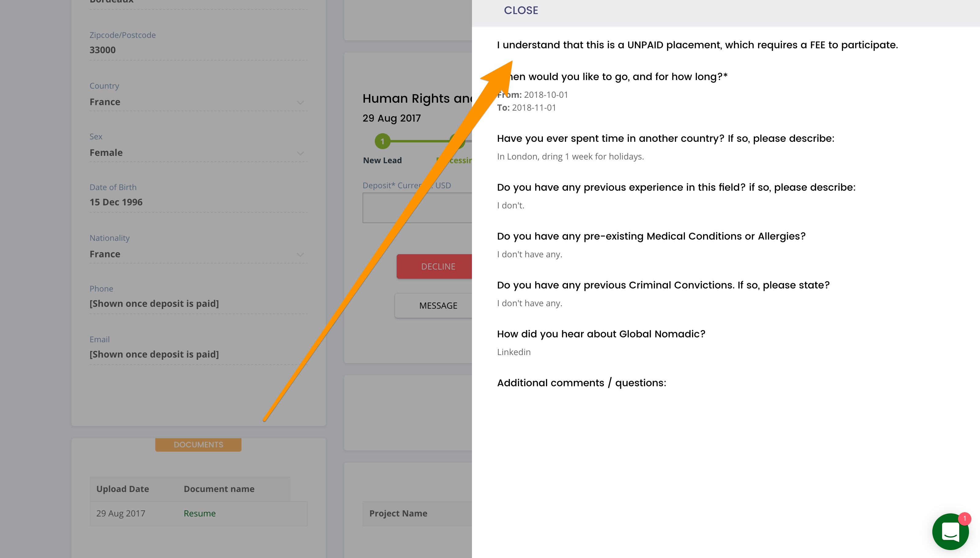
Task: Open the Sex dropdown showing Female
Action: tap(300, 153)
